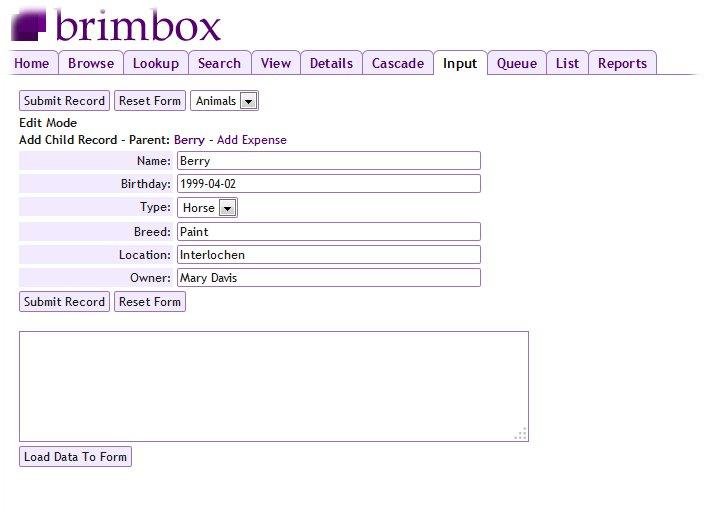Switch to the Browse tab
706x529 pixels.
click(91, 63)
